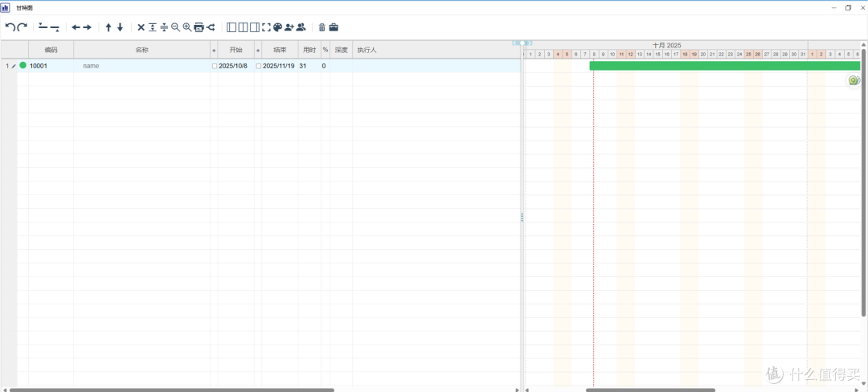Image resolution: width=868 pixels, height=392 pixels.
Task: Click the duration value 31
Action: (303, 66)
